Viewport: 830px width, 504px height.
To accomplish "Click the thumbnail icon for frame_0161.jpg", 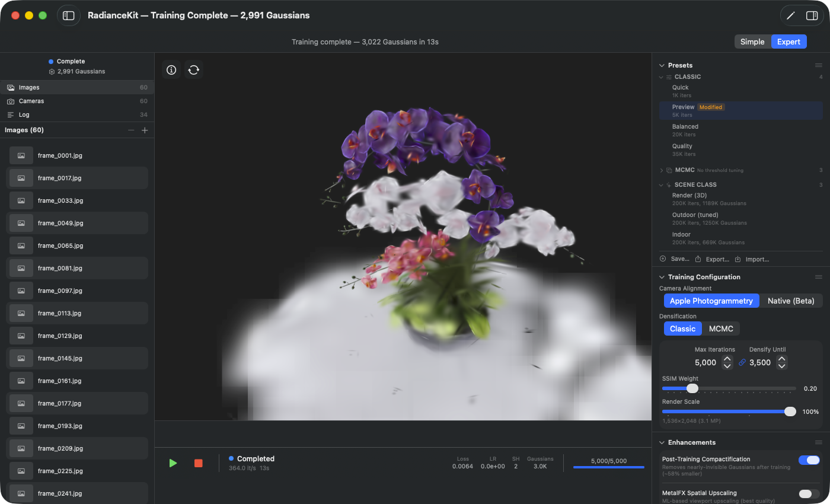I will (21, 381).
